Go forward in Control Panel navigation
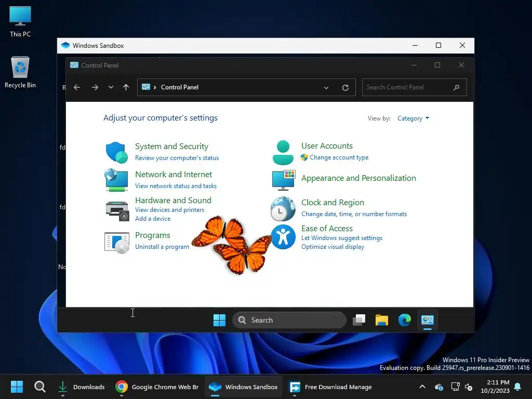Image resolution: width=532 pixels, height=399 pixels. click(x=95, y=87)
